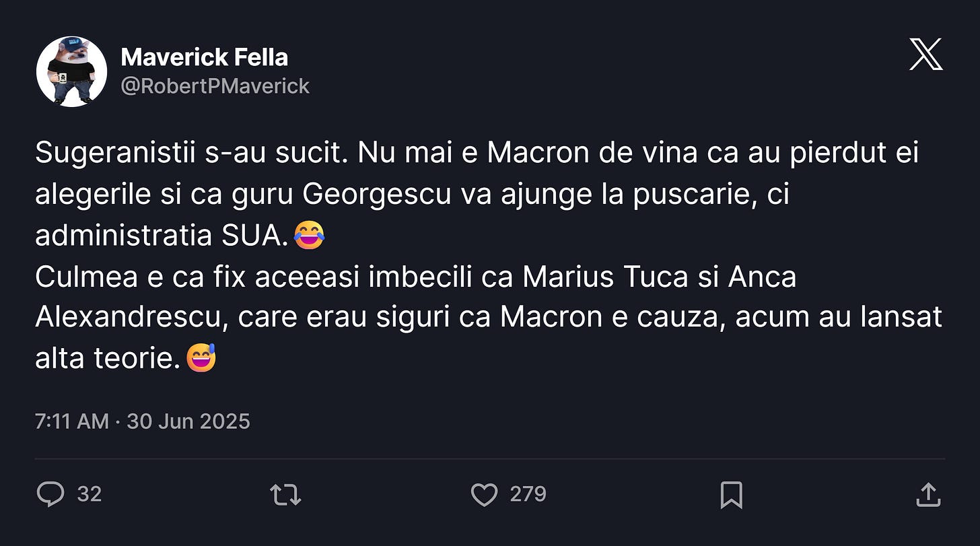The width and height of the screenshot is (980, 546).
Task: Click the X logo in the corner
Action: coord(926,55)
